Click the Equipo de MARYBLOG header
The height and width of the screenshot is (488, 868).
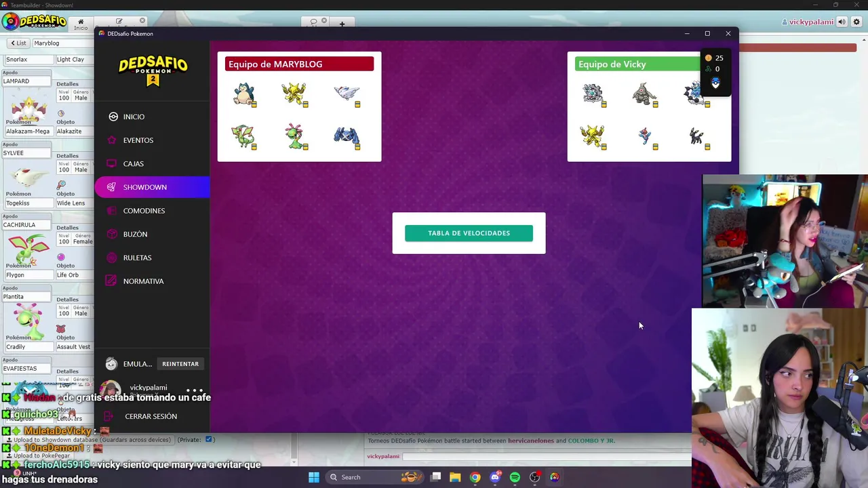[x=299, y=64]
